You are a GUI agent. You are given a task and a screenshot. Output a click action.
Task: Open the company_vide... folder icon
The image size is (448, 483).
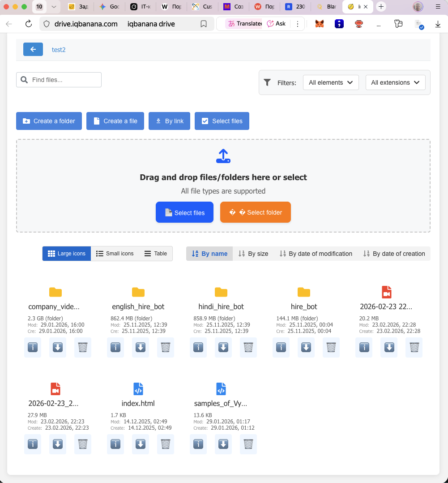[x=55, y=292]
